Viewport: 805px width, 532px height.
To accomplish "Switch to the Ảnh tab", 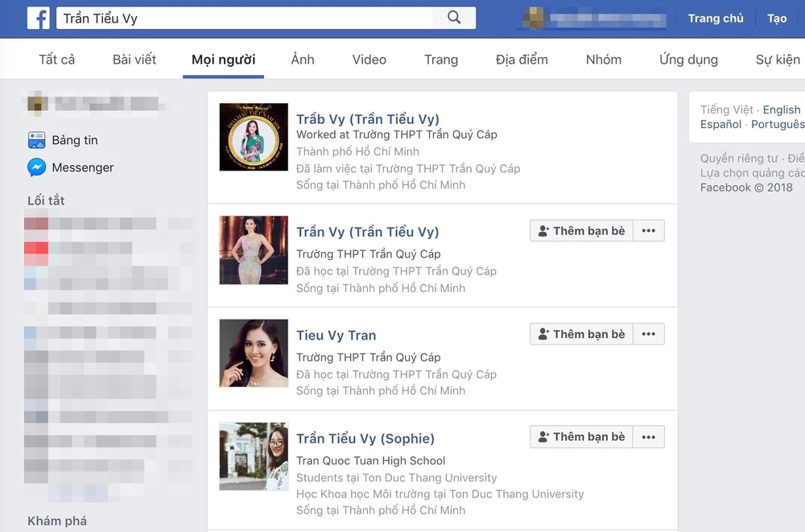I will [303, 60].
